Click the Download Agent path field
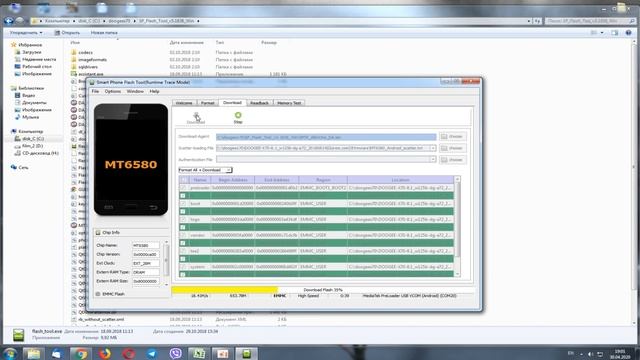Viewport: 640px width, 360px height. tap(326, 137)
